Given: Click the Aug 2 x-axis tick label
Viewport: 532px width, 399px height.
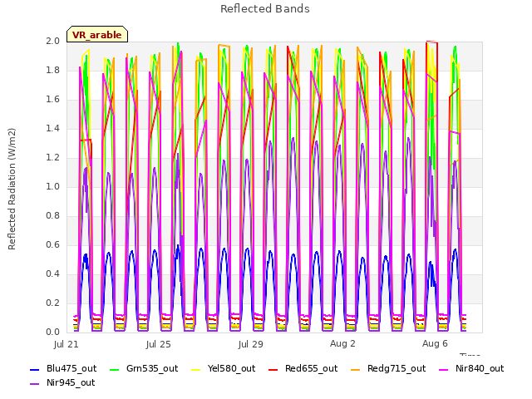Looking at the screenshot, I should (342, 343).
